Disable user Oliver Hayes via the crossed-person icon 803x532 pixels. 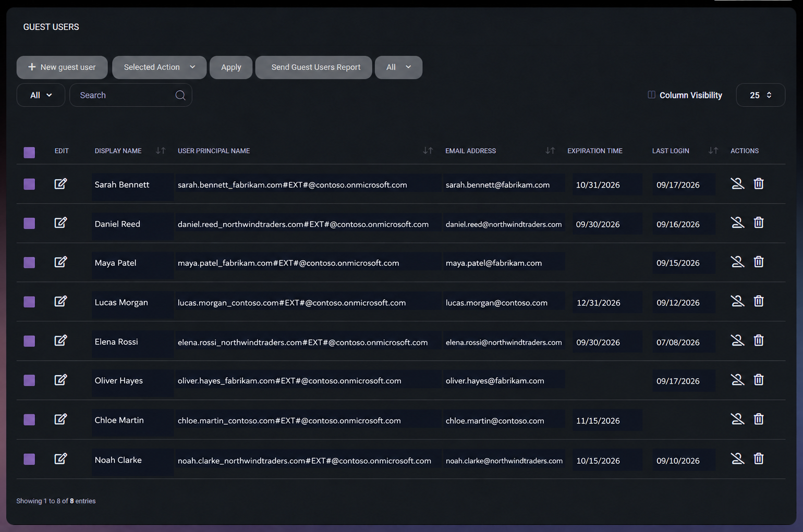737,379
